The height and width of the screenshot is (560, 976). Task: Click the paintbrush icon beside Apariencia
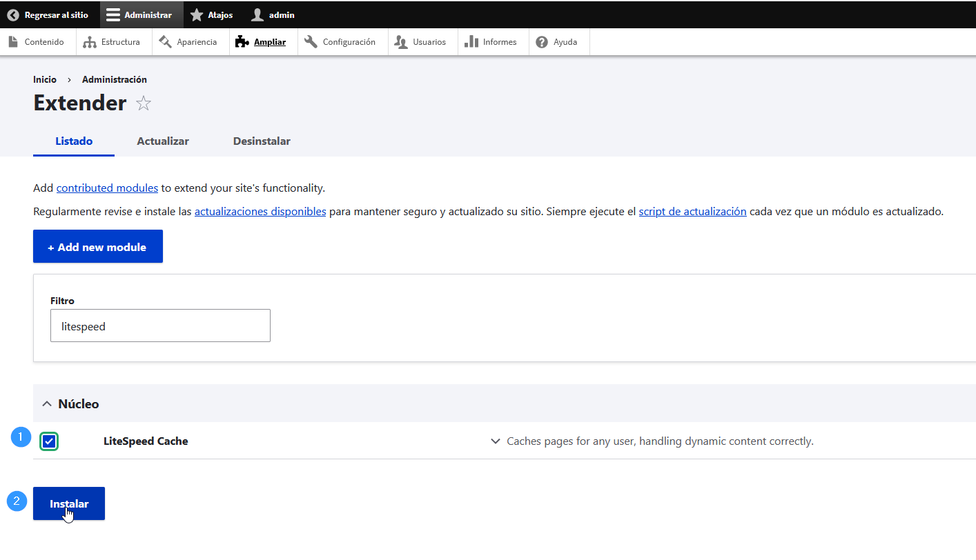pos(165,42)
